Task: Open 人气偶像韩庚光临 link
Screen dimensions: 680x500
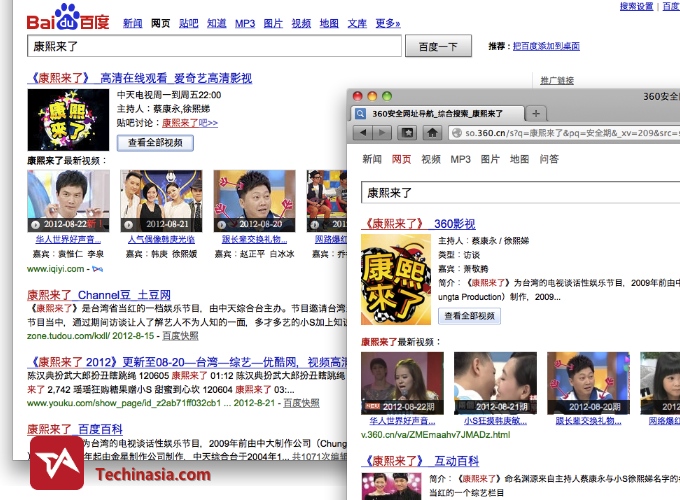Action: pos(161,239)
